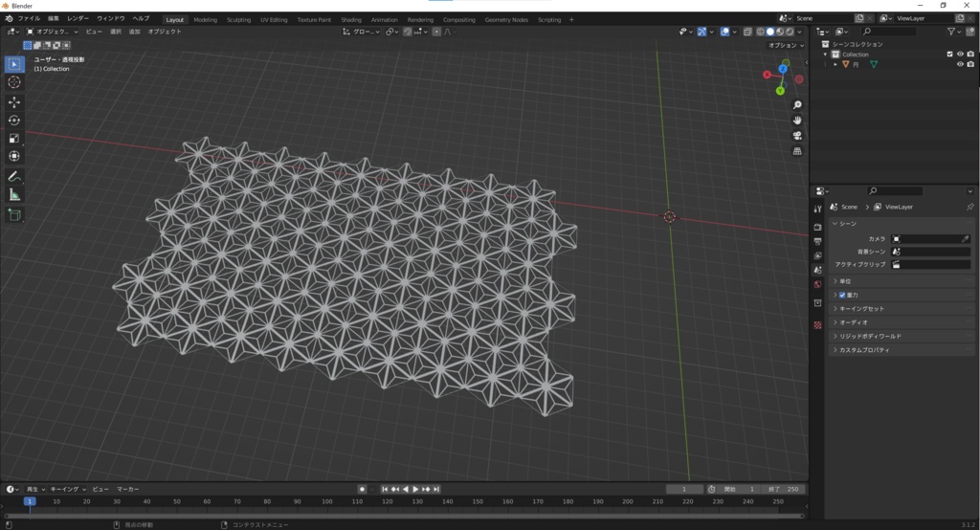This screenshot has width=980, height=530.
Task: Expand the キーイングセット panel
Action: point(900,309)
